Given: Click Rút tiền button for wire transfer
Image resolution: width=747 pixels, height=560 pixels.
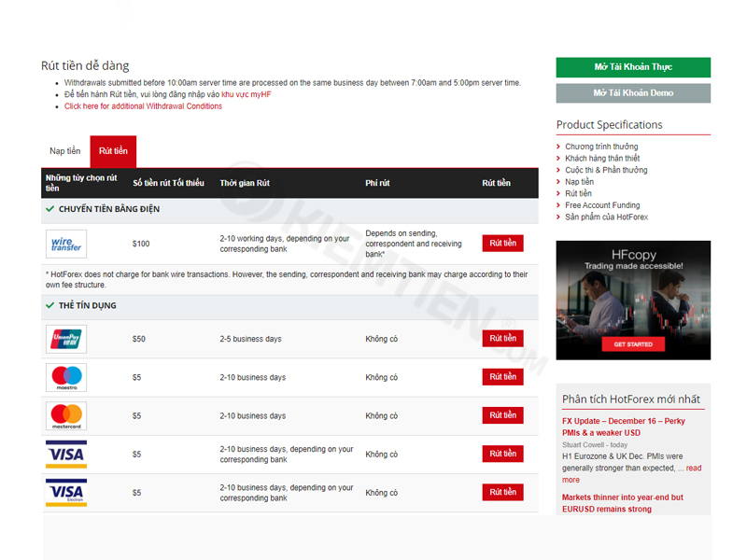Looking at the screenshot, I should (x=502, y=244).
